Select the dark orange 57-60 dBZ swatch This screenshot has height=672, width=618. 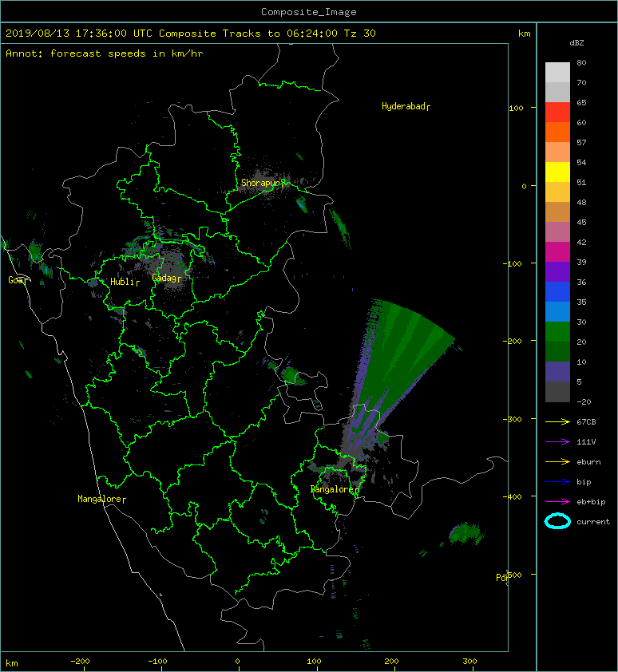(x=557, y=132)
